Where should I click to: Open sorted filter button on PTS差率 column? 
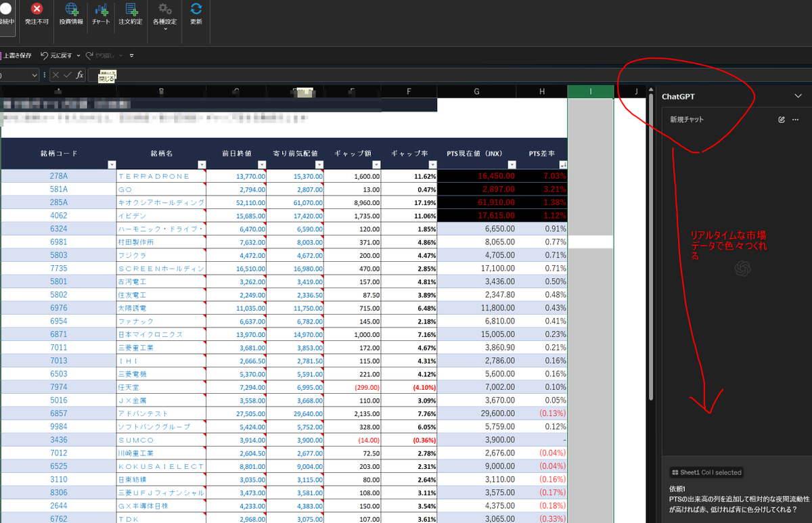tap(562, 165)
